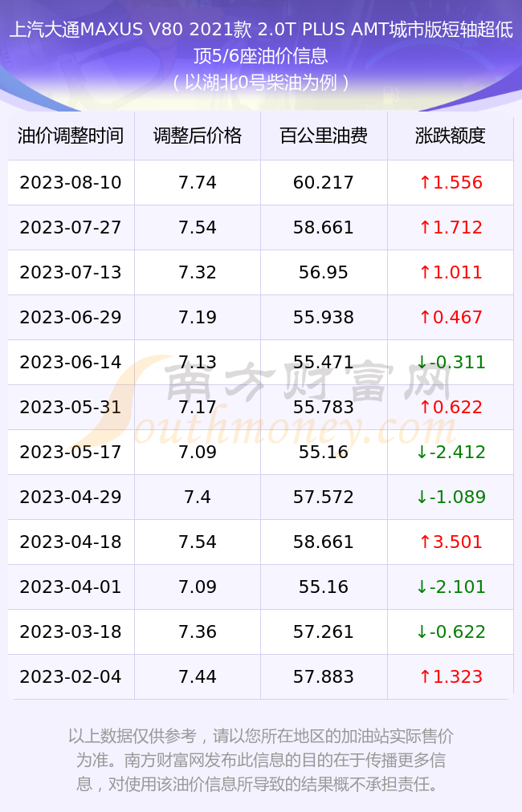Click the 调整后价格 column header

point(198,136)
